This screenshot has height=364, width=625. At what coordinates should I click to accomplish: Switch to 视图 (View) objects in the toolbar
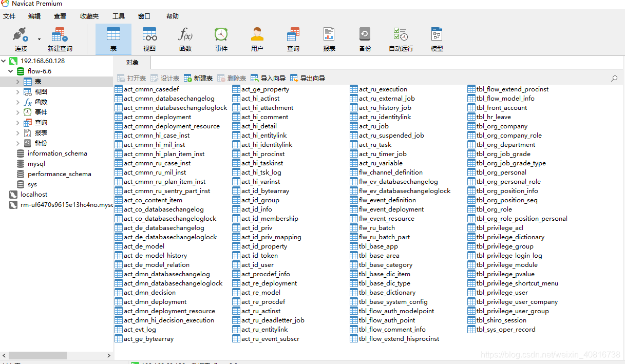point(149,40)
